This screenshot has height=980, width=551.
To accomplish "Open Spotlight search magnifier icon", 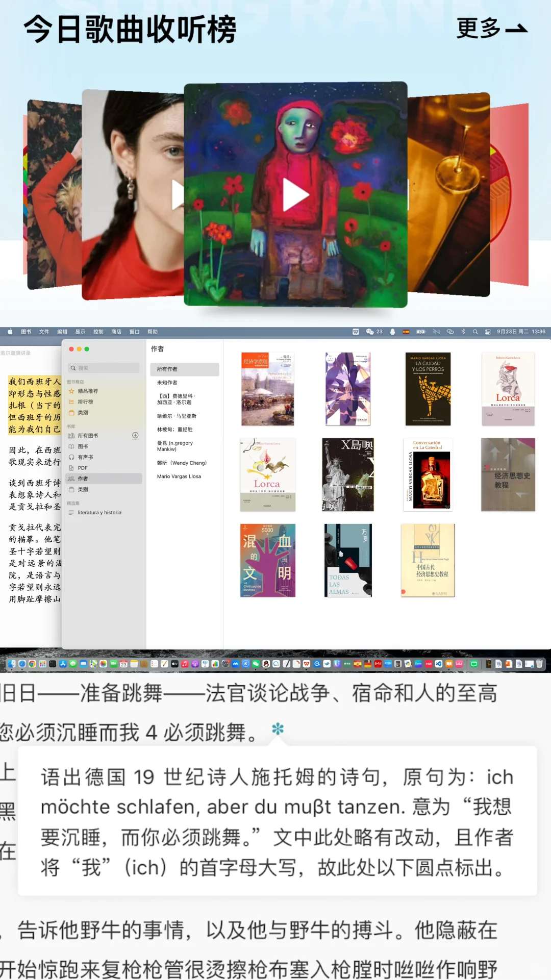I will [x=475, y=332].
